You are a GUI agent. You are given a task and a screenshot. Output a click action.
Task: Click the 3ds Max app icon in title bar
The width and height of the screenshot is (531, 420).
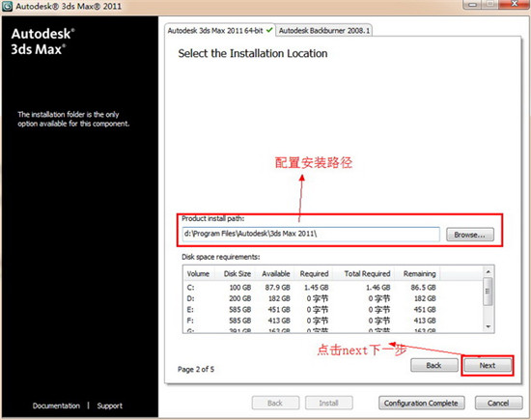pyautogui.click(x=7, y=6)
